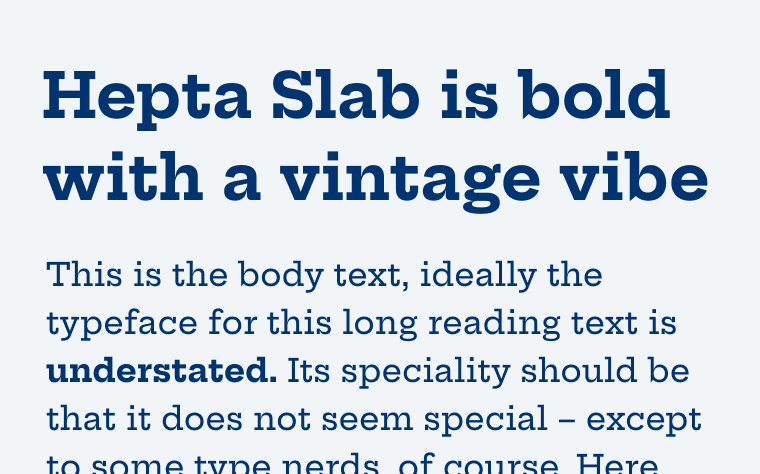Viewport: 760px width, 474px height.
Task: Click the word "except" in the paragraph
Action: tap(644, 421)
